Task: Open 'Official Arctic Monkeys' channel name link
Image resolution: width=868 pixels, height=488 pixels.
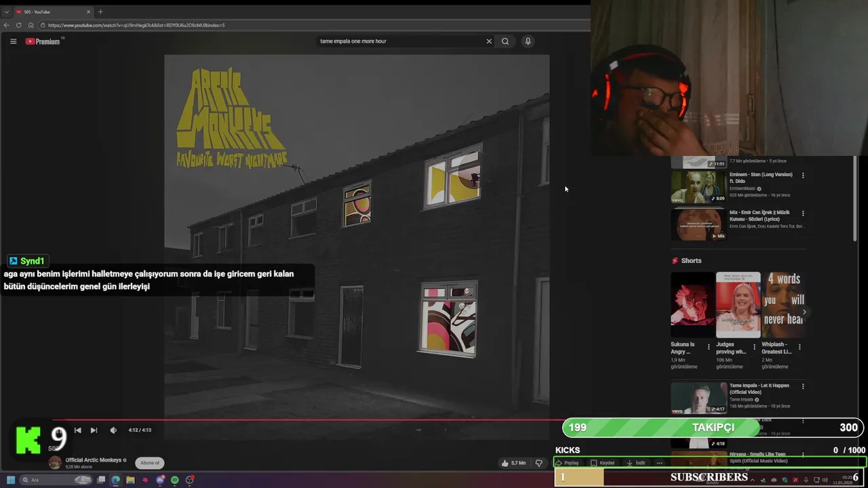Action: coord(94,460)
